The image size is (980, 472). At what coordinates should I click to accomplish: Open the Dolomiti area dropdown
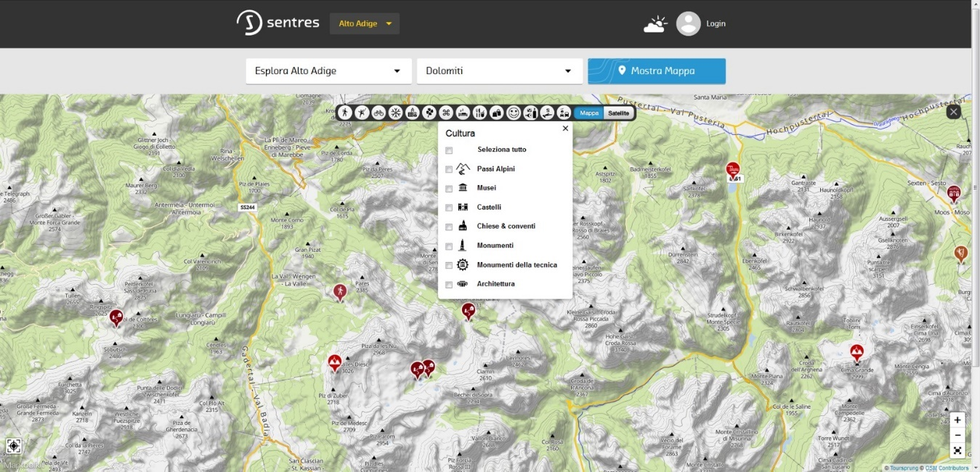coord(499,71)
